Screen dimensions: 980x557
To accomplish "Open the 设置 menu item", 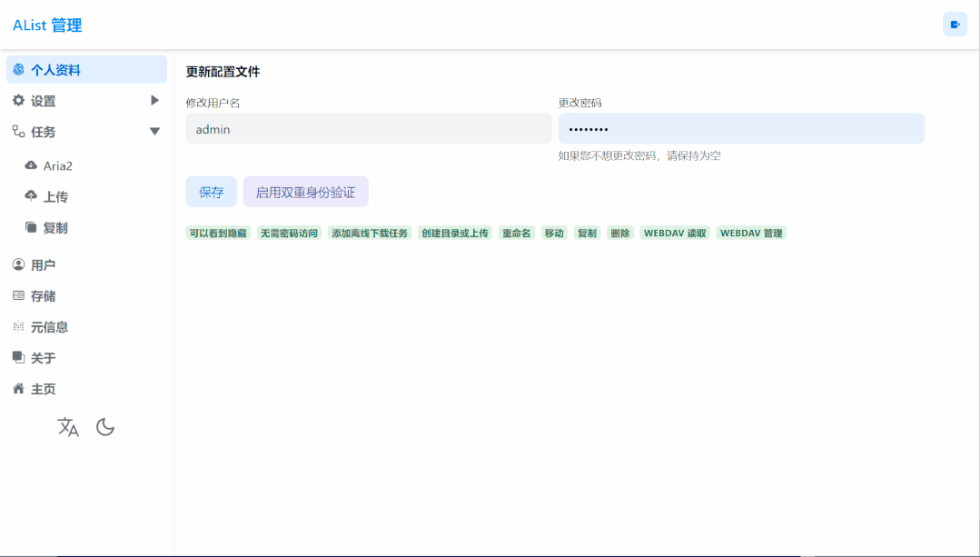I will click(x=86, y=100).
